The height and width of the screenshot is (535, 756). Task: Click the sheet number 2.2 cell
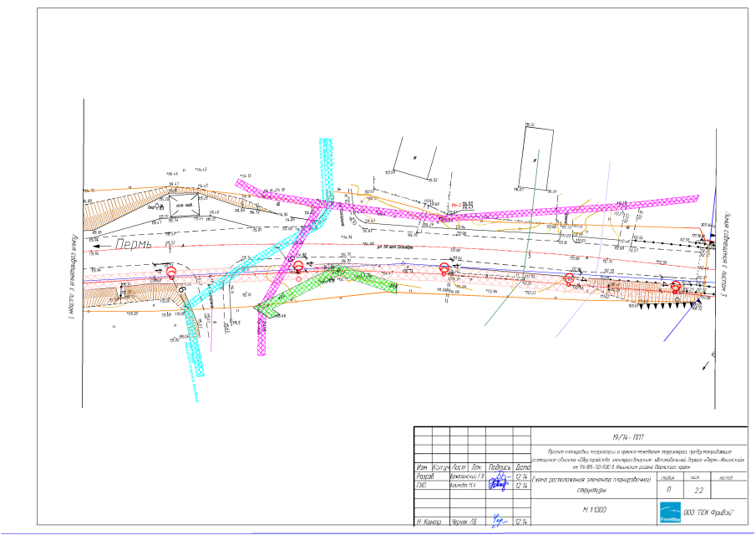click(699, 491)
